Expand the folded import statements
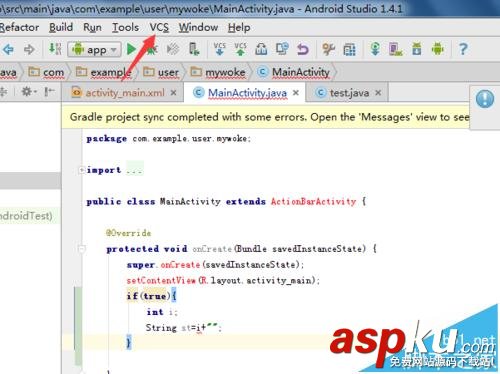This screenshot has height=374, width=500. coord(81,170)
